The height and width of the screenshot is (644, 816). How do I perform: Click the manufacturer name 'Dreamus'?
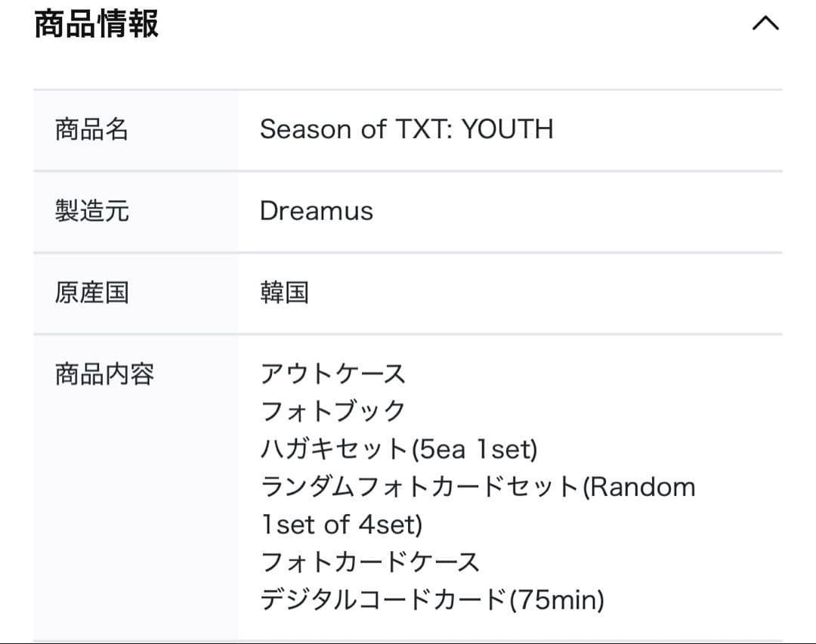coord(316,211)
